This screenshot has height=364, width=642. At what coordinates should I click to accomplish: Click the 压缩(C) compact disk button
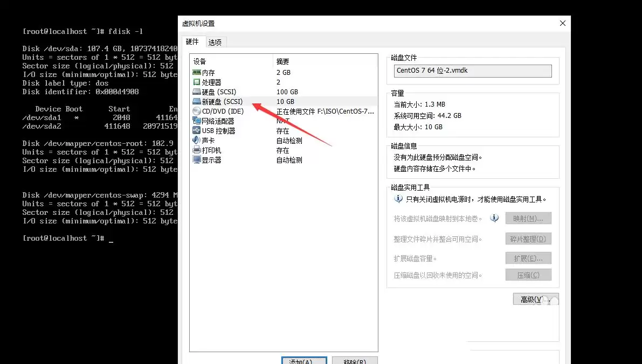point(528,275)
